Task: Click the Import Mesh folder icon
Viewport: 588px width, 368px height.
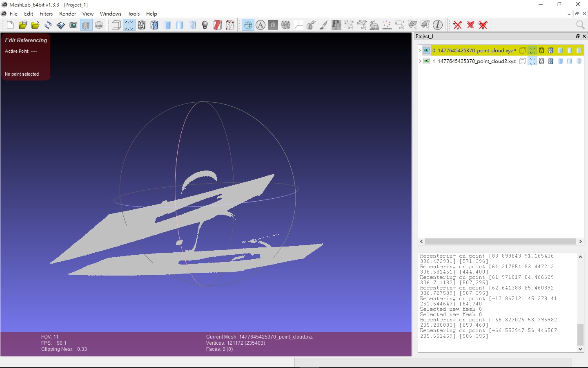Action: point(36,25)
